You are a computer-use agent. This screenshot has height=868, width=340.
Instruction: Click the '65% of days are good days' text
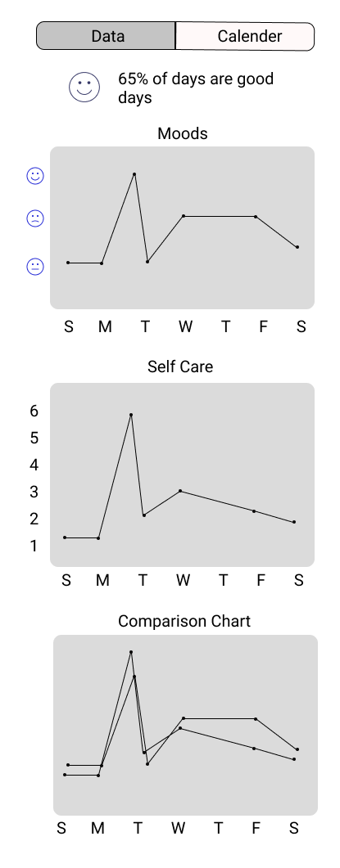point(196,88)
